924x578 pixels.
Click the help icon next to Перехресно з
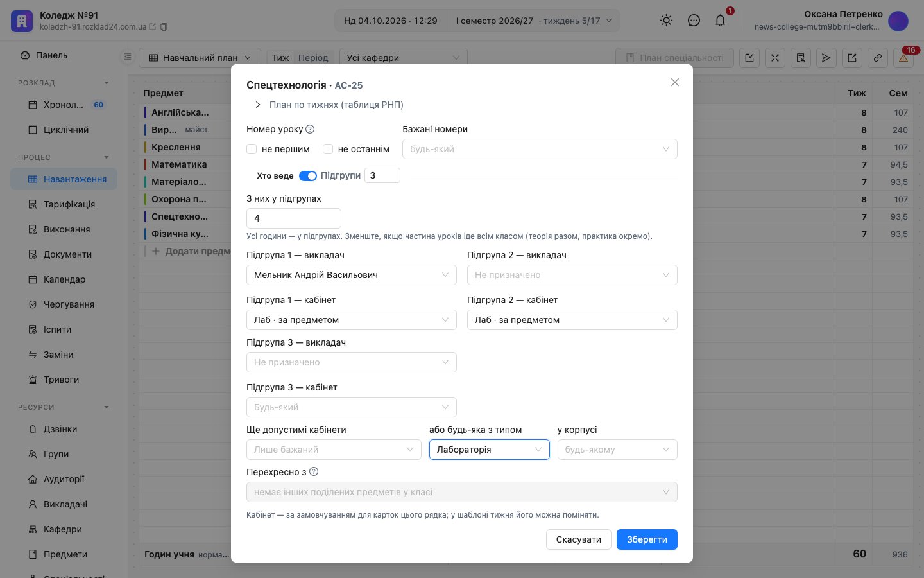coord(314,471)
